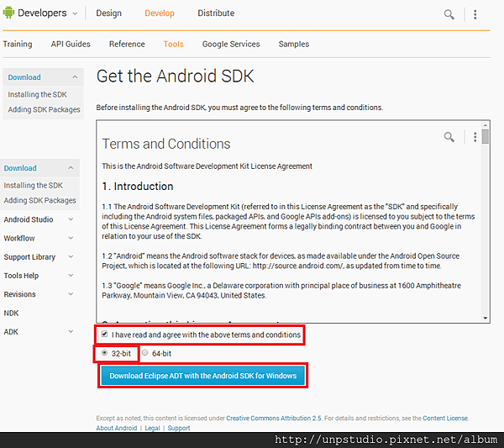Click the Get the Android SDK heading
504x448 pixels.
pyautogui.click(x=176, y=76)
